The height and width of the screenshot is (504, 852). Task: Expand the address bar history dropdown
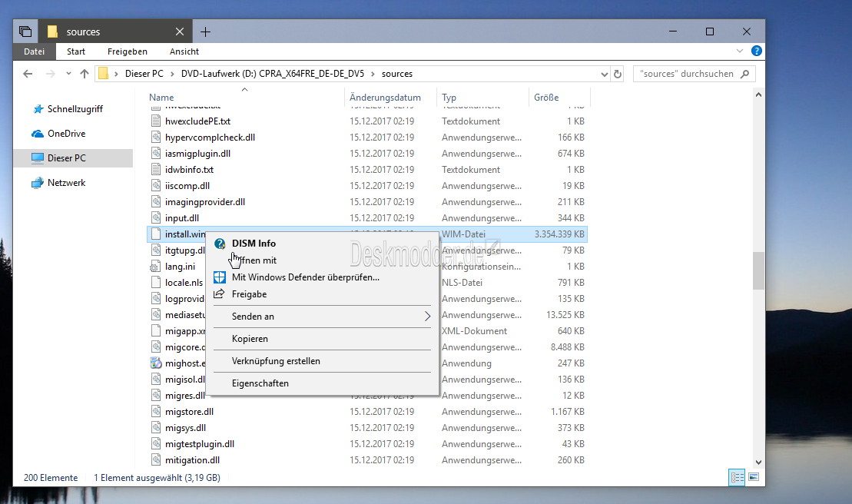point(604,75)
